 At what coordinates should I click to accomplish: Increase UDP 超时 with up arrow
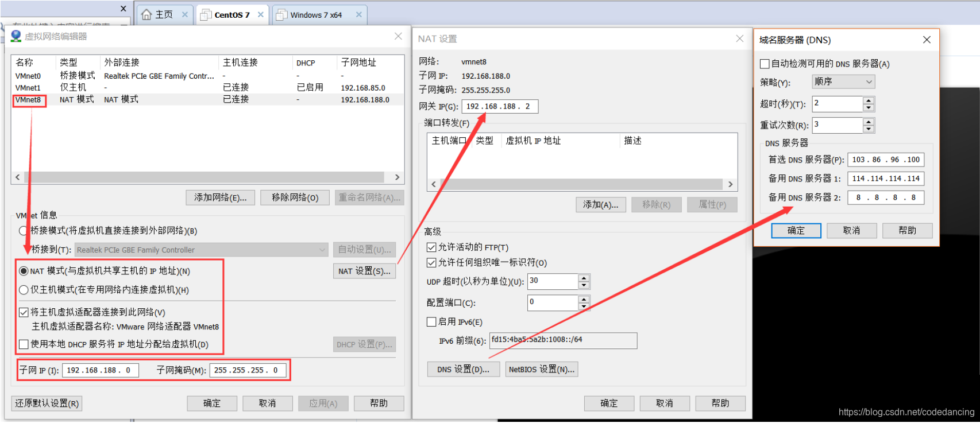[584, 278]
